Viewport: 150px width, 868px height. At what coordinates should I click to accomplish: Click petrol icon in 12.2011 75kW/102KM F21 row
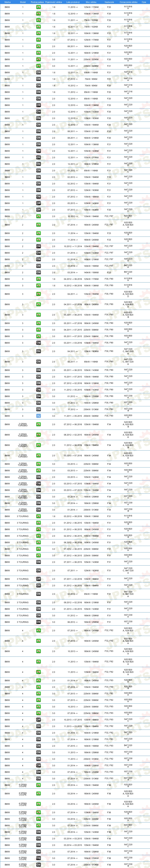coord(38,27)
